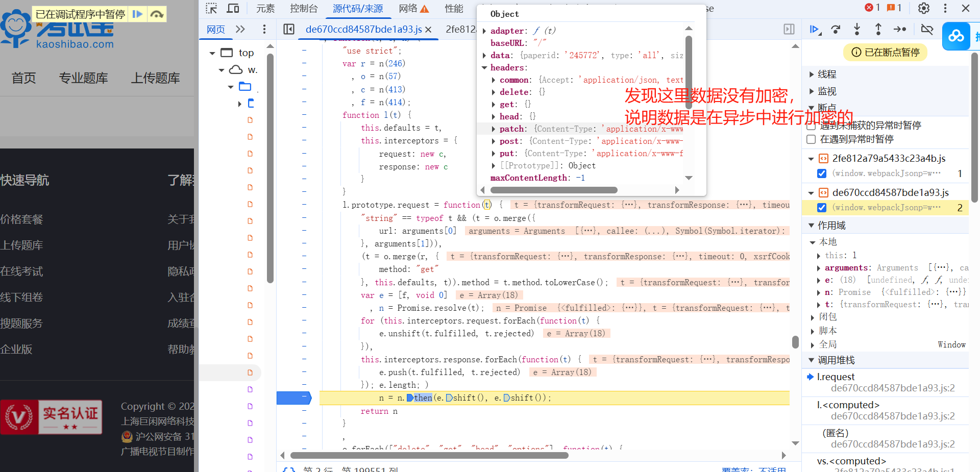Toggle the debugger sidebar panel icon

coord(789,29)
